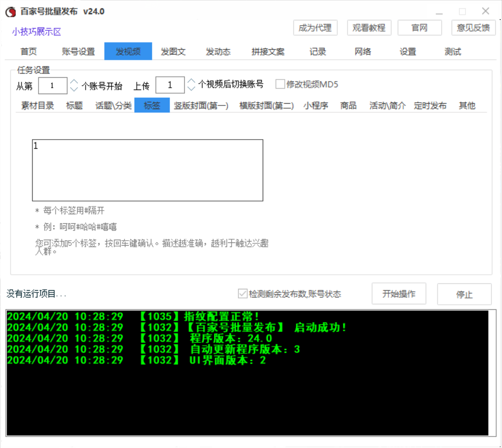The image size is (502, 448).
Task: Click the log line UI界面版本: 2
Action: click(136, 360)
